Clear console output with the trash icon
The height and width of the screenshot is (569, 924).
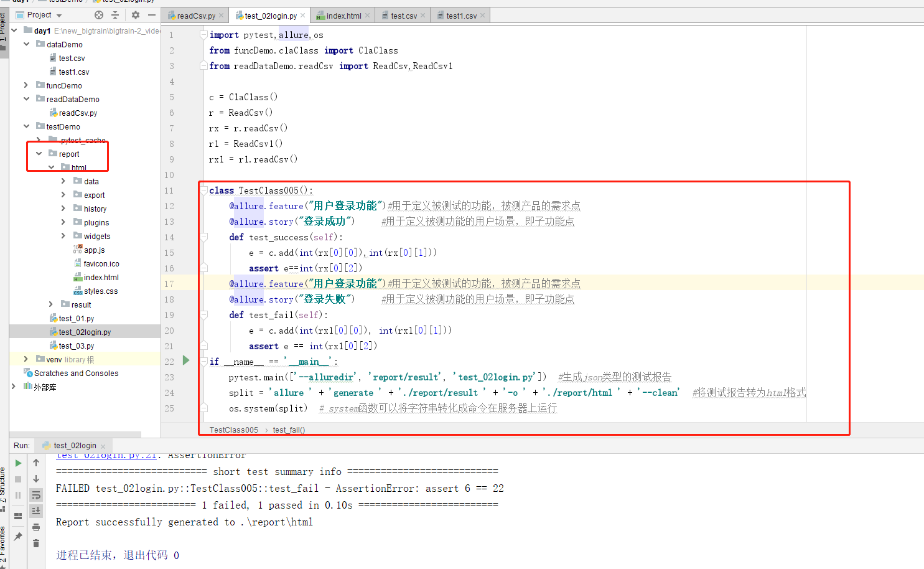(x=36, y=543)
